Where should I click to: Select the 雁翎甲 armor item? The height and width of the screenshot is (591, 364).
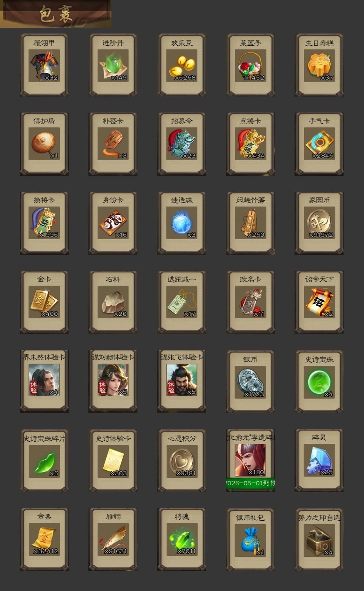click(x=44, y=65)
